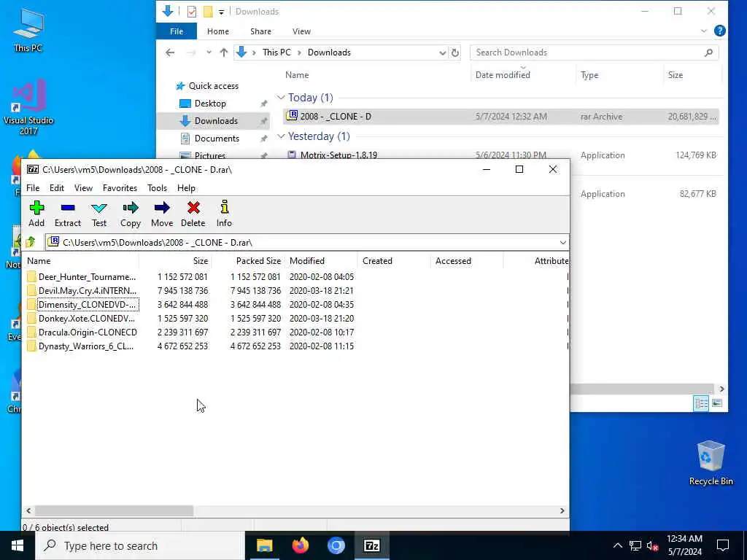This screenshot has width=747, height=560.
Task: Open the Edit menu in 7-Zip
Action: (57, 188)
